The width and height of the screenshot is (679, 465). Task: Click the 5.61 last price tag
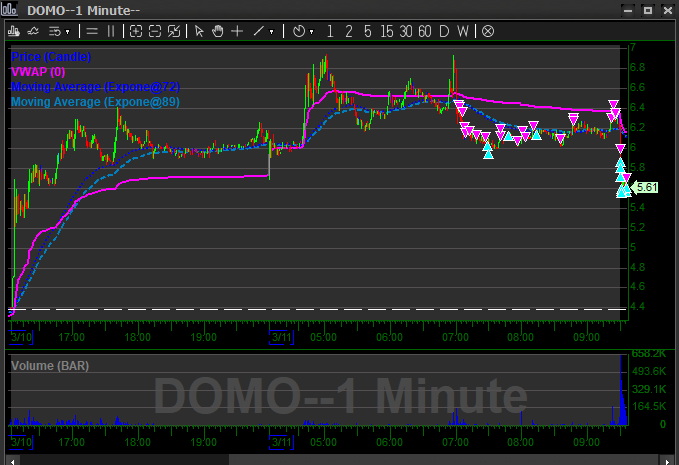coord(645,187)
